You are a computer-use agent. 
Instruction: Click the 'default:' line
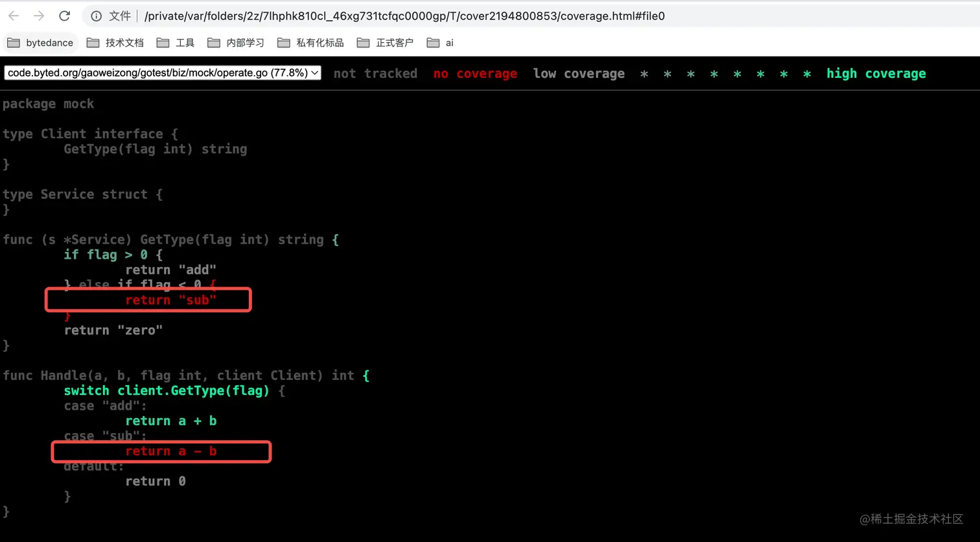[x=94, y=466]
